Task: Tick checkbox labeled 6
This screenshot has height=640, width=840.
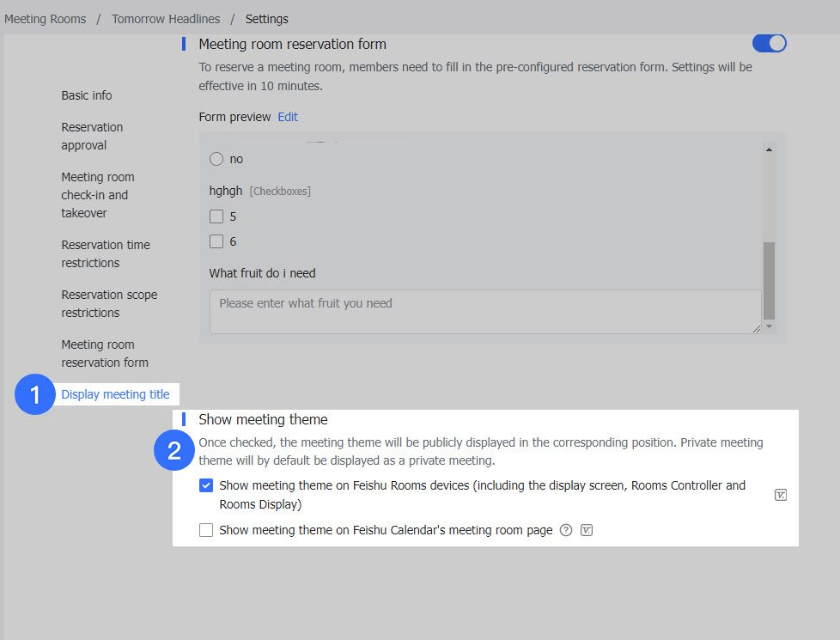Action: (x=216, y=241)
